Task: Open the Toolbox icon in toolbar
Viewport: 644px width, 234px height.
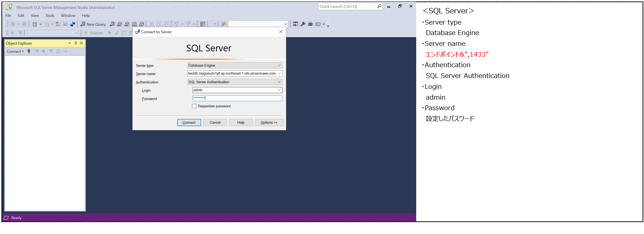Action: 310,24
